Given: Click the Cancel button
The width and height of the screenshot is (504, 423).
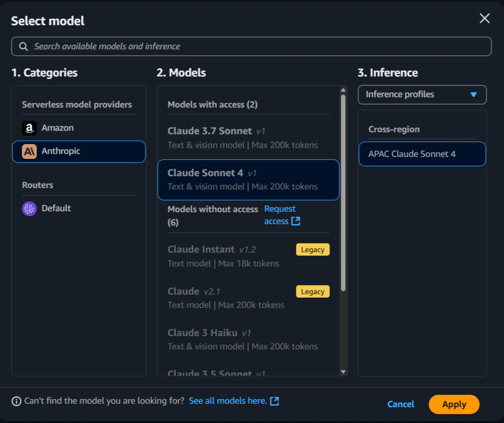Looking at the screenshot, I should point(400,404).
